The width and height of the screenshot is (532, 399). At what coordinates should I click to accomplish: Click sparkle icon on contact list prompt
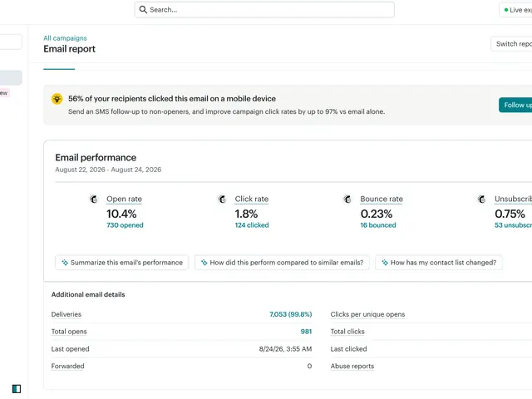coord(385,263)
